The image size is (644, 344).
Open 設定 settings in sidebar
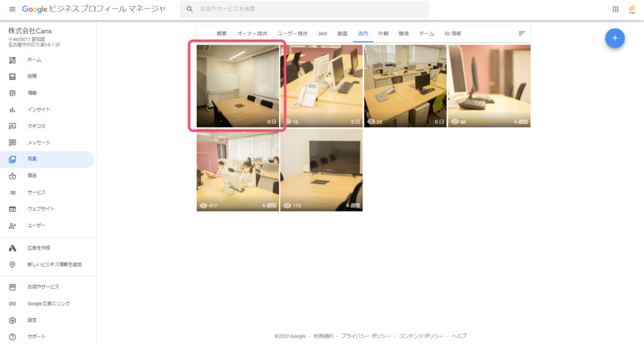31,320
